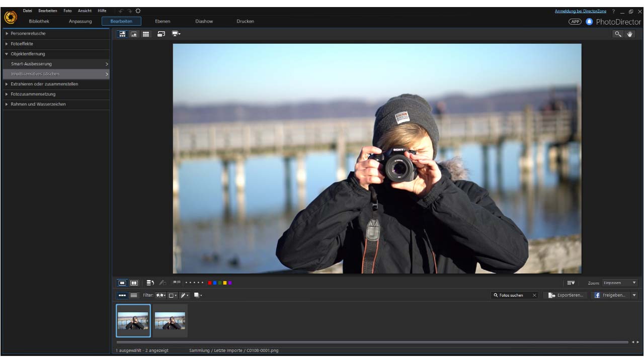Activate the hand pan tool

pyautogui.click(x=630, y=34)
